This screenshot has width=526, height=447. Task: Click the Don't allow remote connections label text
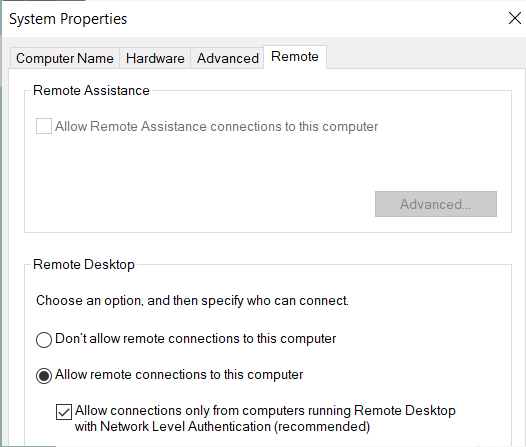(196, 339)
